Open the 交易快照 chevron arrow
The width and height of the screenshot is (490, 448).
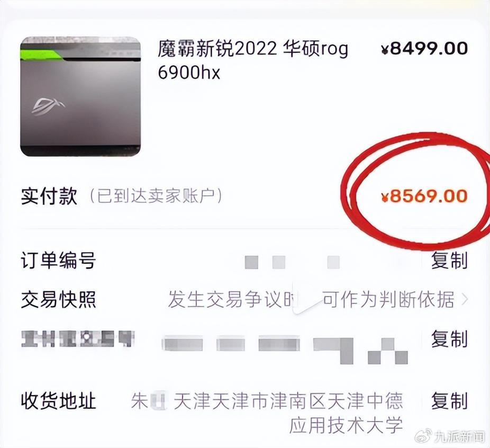(x=465, y=300)
